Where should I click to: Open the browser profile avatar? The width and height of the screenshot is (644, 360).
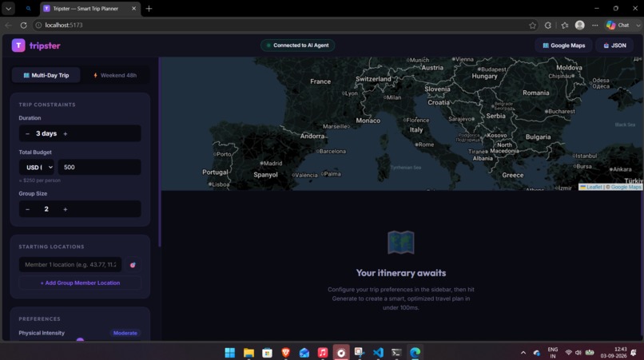pyautogui.click(x=579, y=25)
